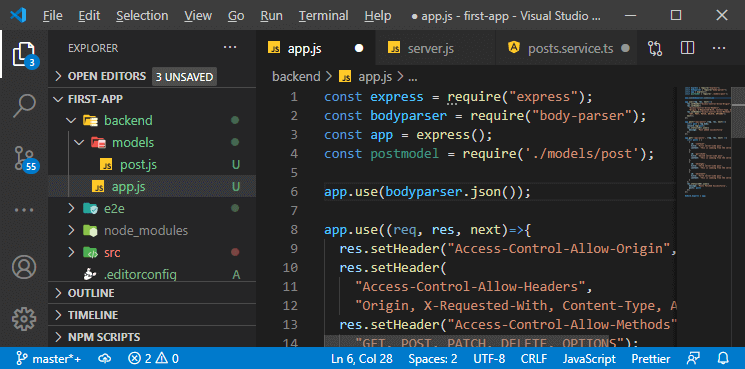Open Source Control view with 55 badge
Viewport: 745px width, 369px height.
tap(24, 158)
